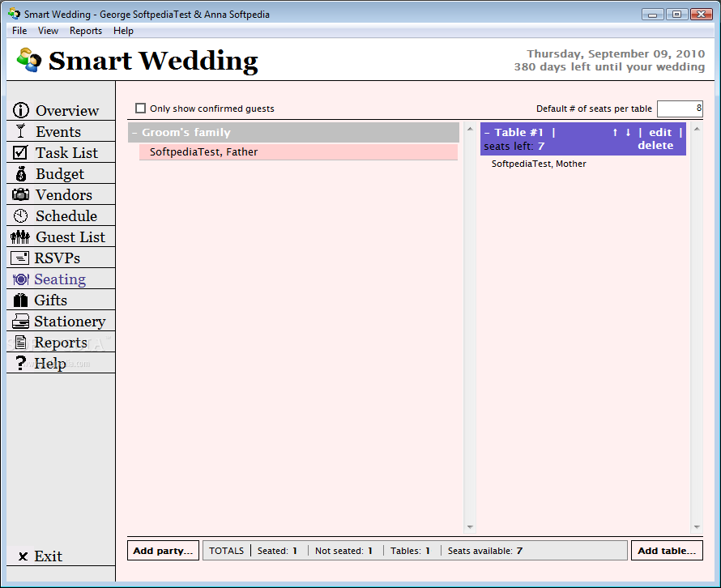The height and width of the screenshot is (588, 721).
Task: Switch to Schedule section
Action: [66, 216]
